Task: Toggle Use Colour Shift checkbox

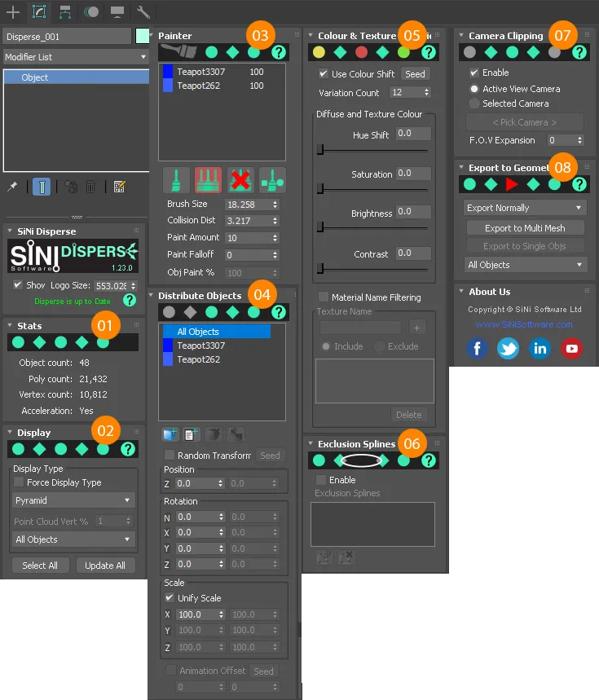Action: pyautogui.click(x=324, y=73)
